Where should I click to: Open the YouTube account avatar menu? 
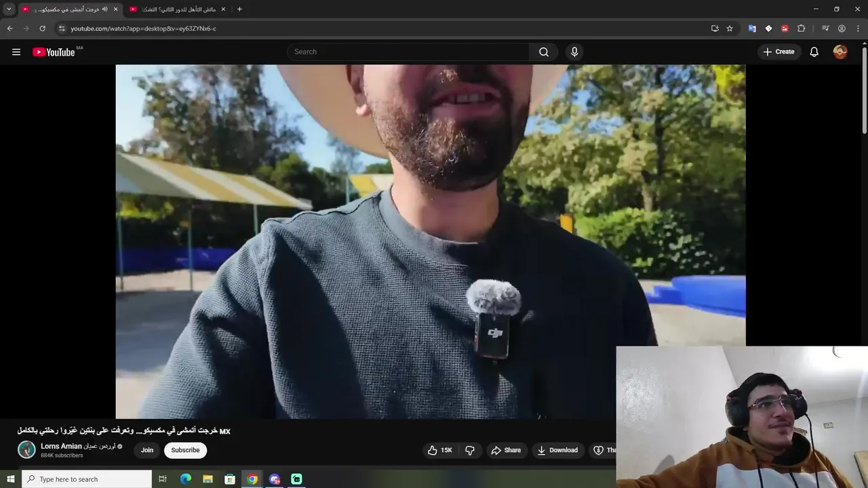point(840,52)
